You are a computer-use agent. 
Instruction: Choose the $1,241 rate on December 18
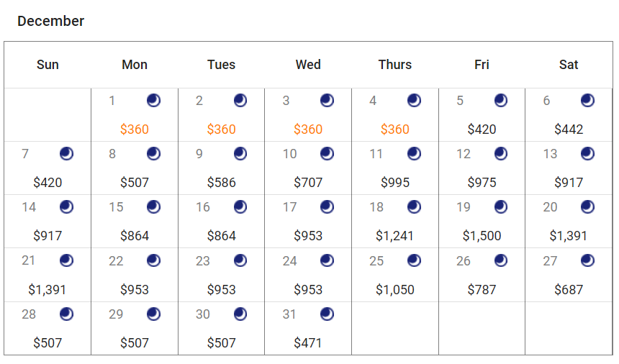point(394,236)
